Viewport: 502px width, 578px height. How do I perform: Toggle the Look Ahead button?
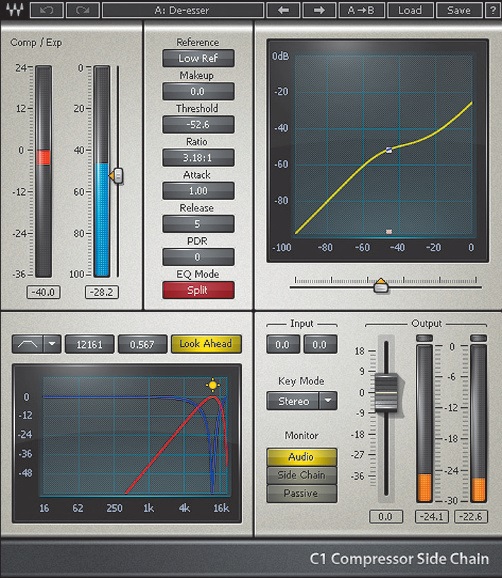[x=206, y=344]
